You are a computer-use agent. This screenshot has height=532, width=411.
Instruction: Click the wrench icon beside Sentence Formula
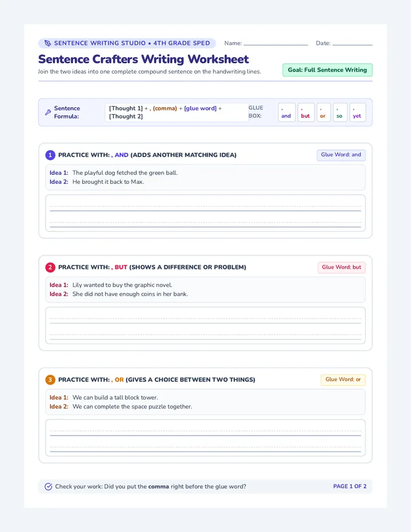pyautogui.click(x=48, y=112)
